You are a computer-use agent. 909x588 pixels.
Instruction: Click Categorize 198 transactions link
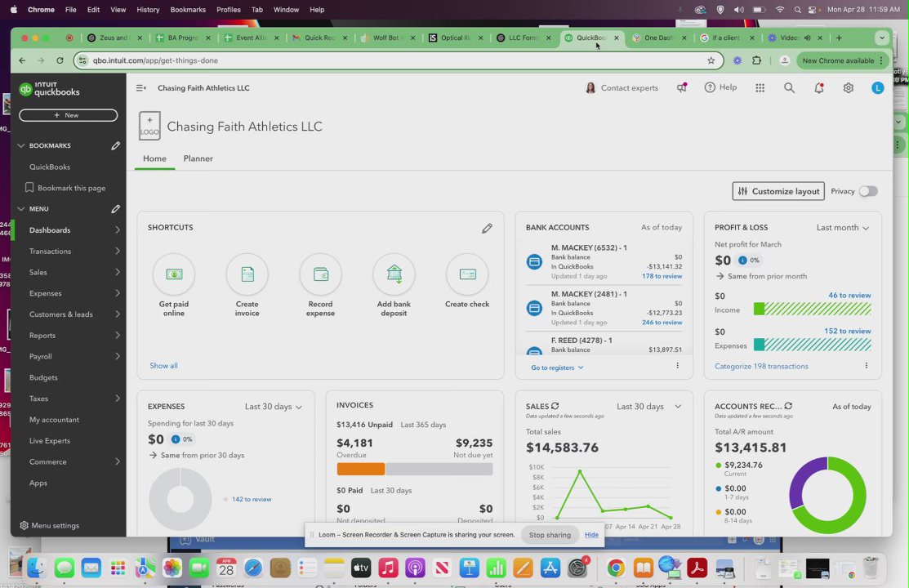click(761, 367)
